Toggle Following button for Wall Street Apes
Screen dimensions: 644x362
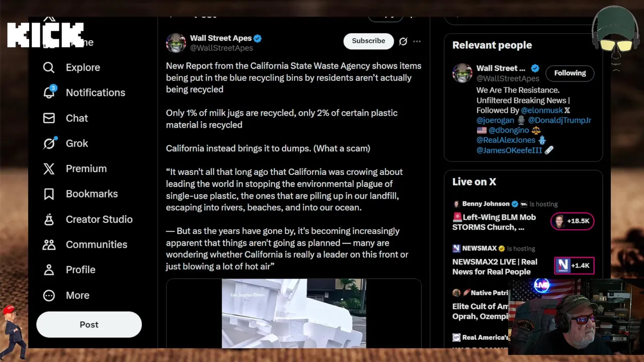570,73
